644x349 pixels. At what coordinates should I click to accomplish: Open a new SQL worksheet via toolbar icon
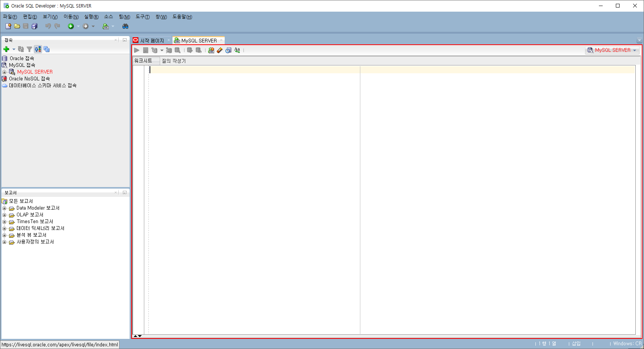tap(106, 26)
